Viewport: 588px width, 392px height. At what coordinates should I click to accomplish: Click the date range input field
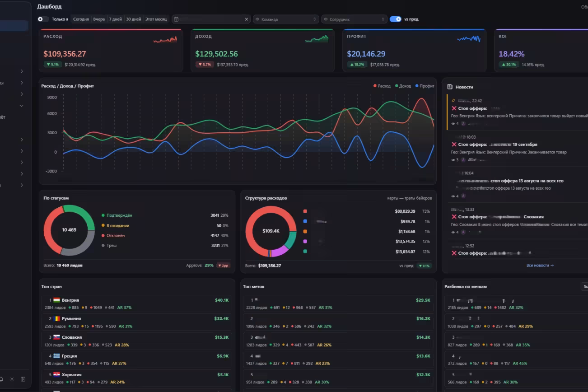coord(211,19)
